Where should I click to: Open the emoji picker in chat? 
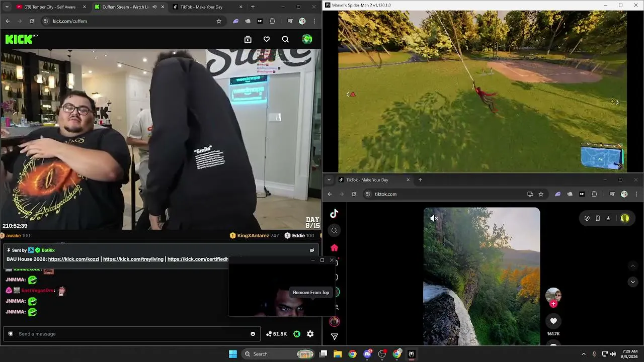click(x=253, y=334)
